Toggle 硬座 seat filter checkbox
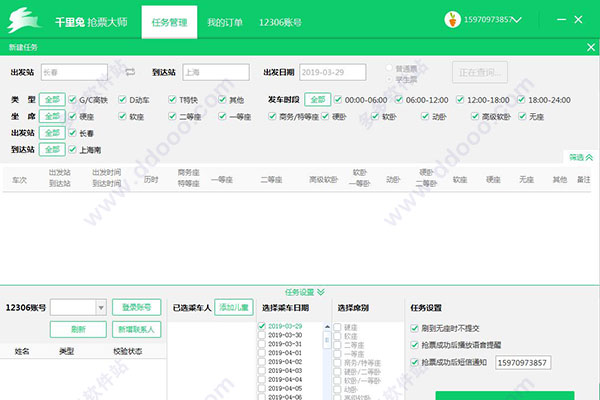The height and width of the screenshot is (400, 600). [72, 116]
